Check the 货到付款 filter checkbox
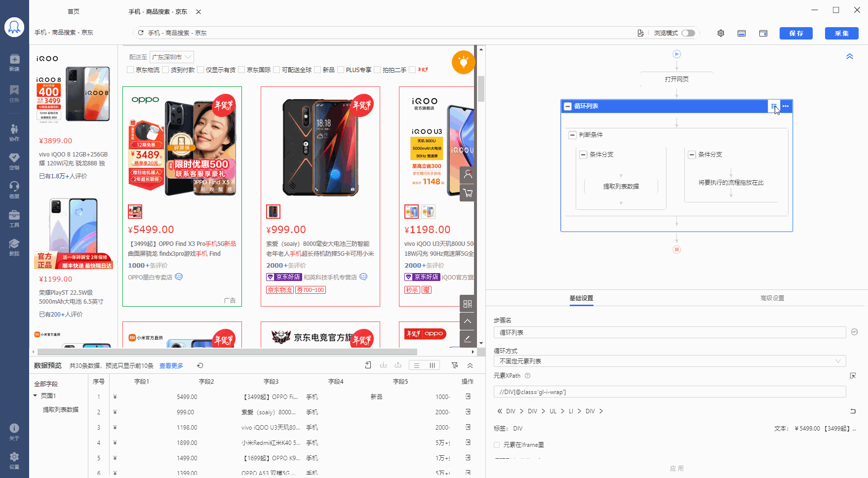 pos(165,70)
